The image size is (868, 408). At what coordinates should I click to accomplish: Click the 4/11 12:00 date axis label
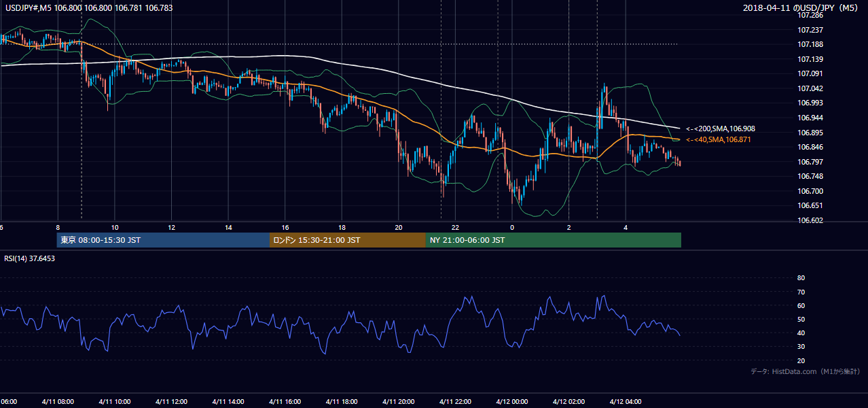pyautogui.click(x=172, y=401)
